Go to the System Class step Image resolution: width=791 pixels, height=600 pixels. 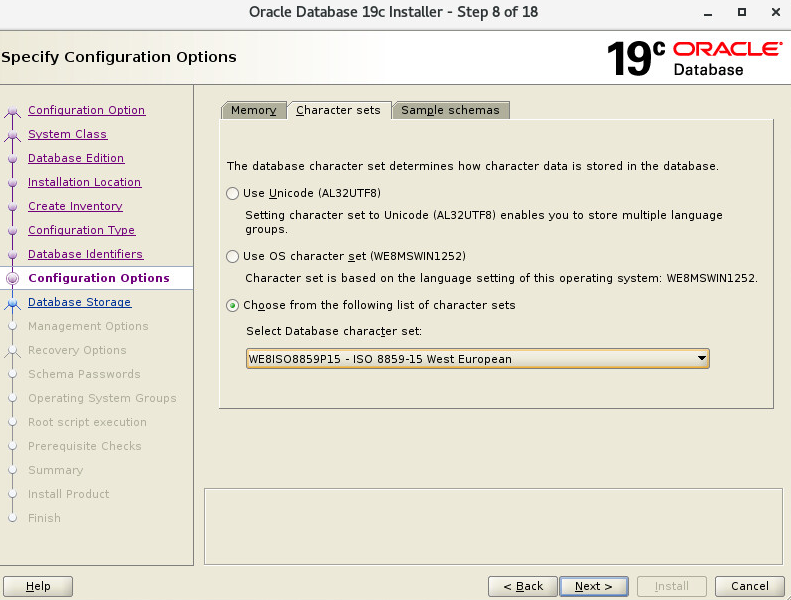click(x=68, y=134)
